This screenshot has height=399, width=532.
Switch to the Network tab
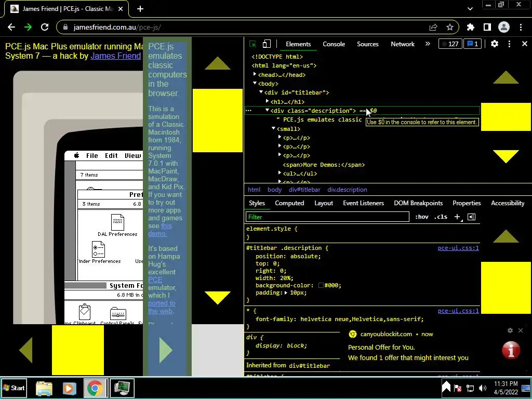[x=403, y=44]
